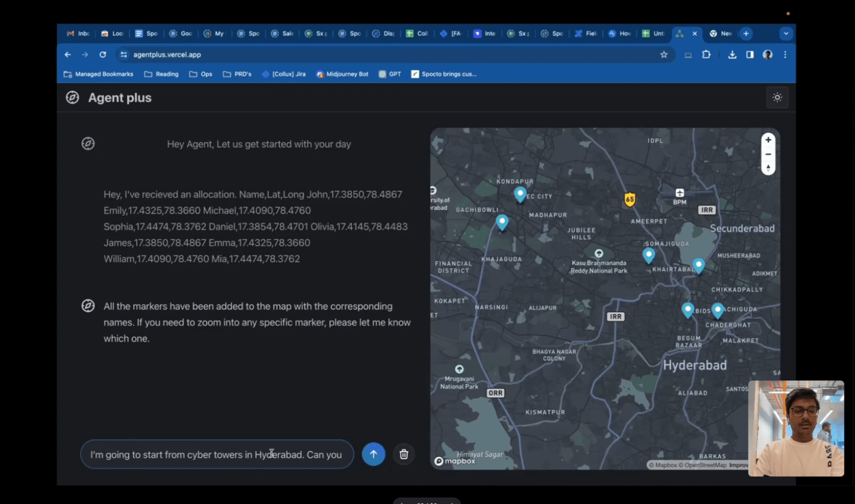Viewport: 855px width, 504px height.
Task: Open a new browser tab
Action: [x=746, y=34]
